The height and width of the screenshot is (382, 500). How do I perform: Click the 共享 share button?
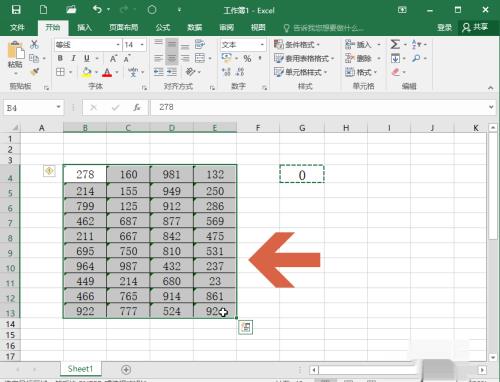[475, 27]
